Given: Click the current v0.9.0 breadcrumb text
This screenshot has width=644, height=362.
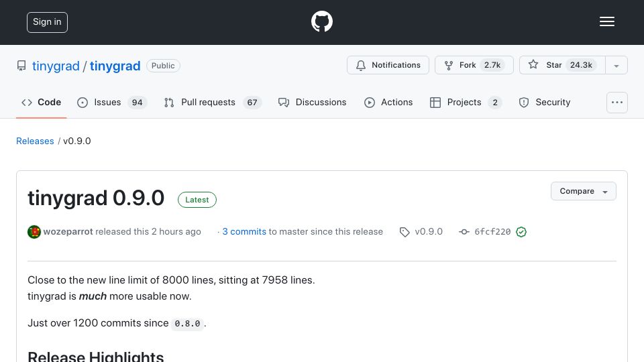Looking at the screenshot, I should coord(76,141).
